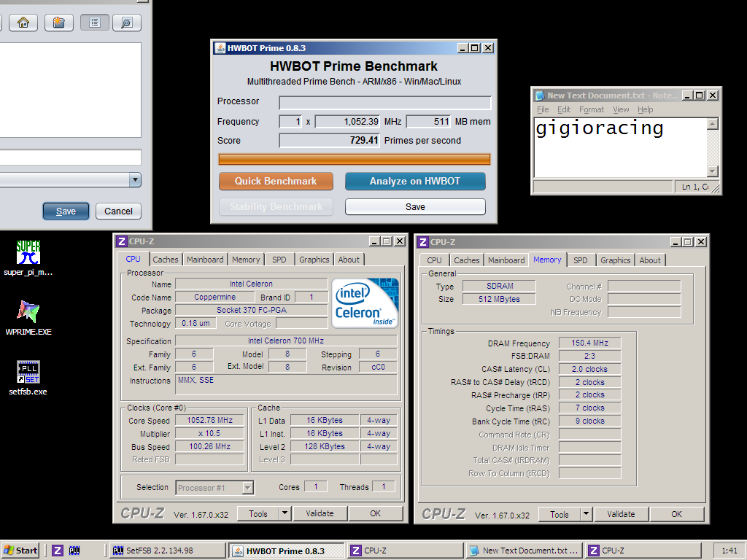This screenshot has height=560, width=747.
Task: Click the DRAM Frequency value 150.4 MHz
Action: [x=589, y=343]
